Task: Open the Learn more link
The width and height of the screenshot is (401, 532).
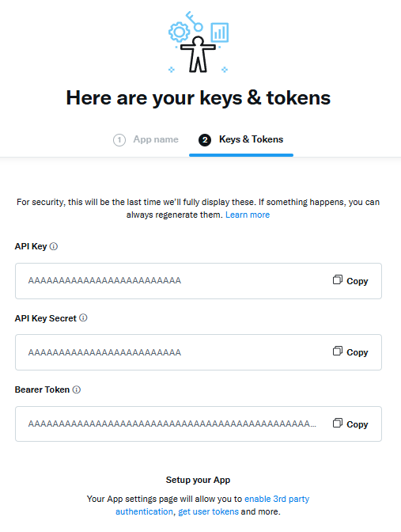Action: coord(248,215)
